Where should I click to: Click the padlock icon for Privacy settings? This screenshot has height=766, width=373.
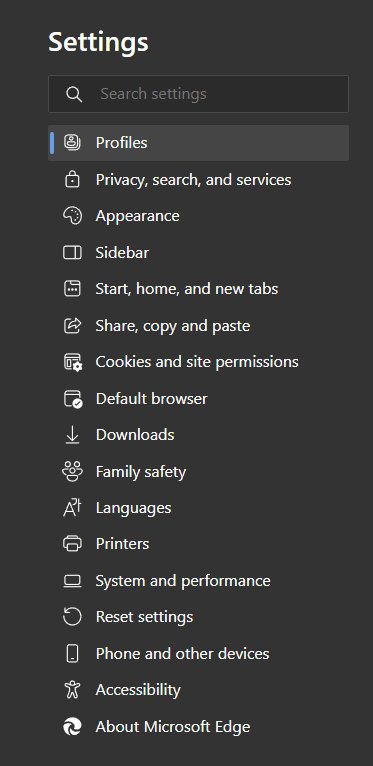point(72,179)
